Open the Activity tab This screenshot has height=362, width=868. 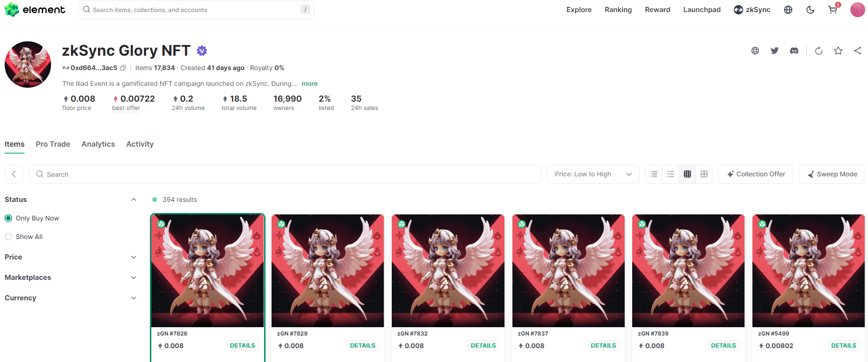140,144
